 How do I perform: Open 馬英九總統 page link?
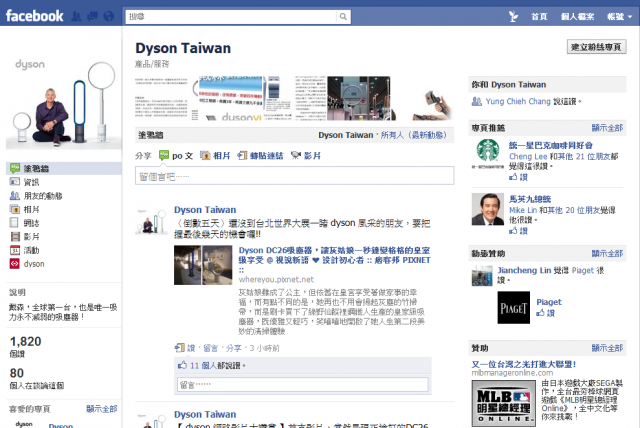(530, 199)
